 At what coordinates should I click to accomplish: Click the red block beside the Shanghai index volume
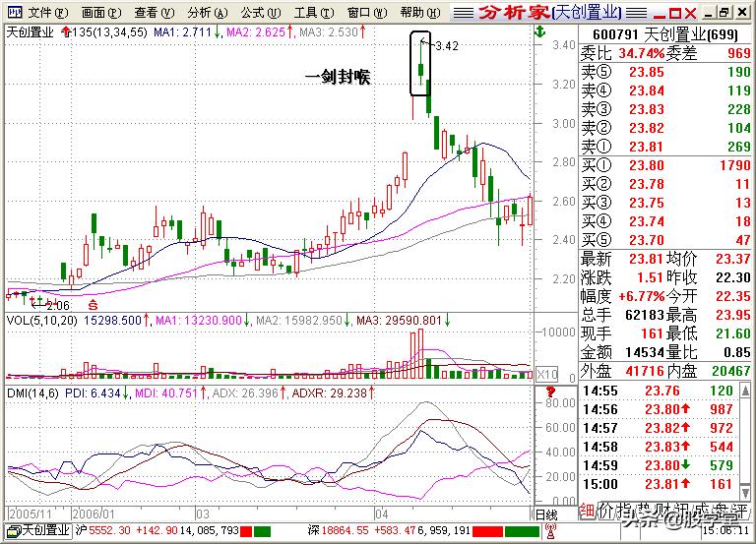246,531
